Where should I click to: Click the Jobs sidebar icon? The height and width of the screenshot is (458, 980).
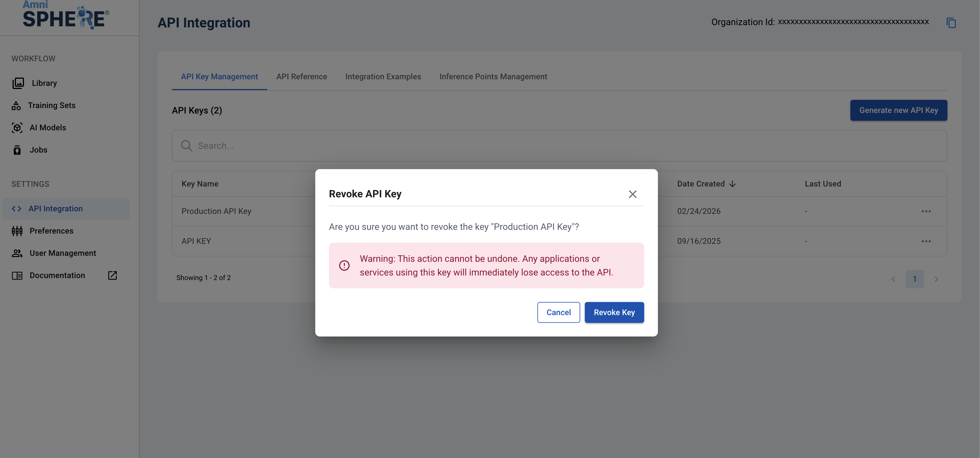click(17, 150)
